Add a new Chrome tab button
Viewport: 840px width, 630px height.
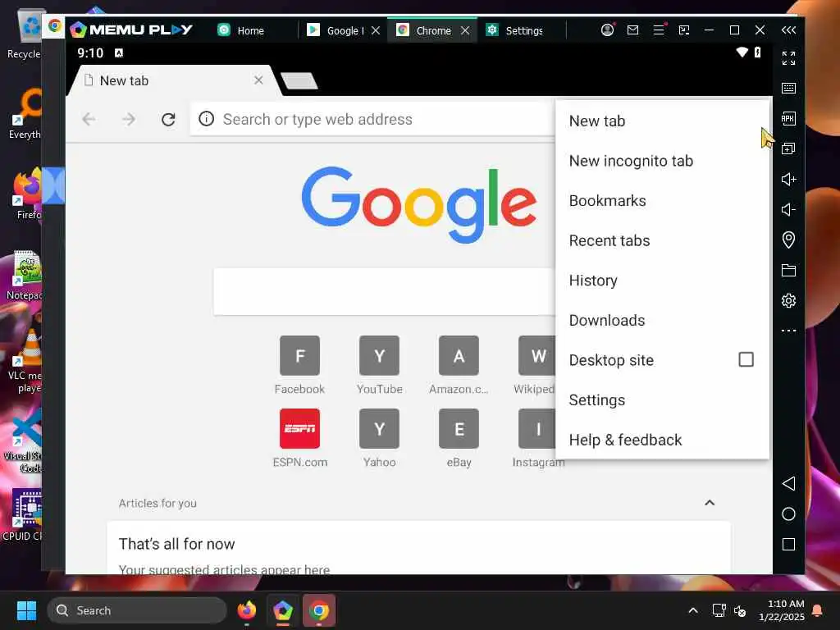(x=299, y=81)
